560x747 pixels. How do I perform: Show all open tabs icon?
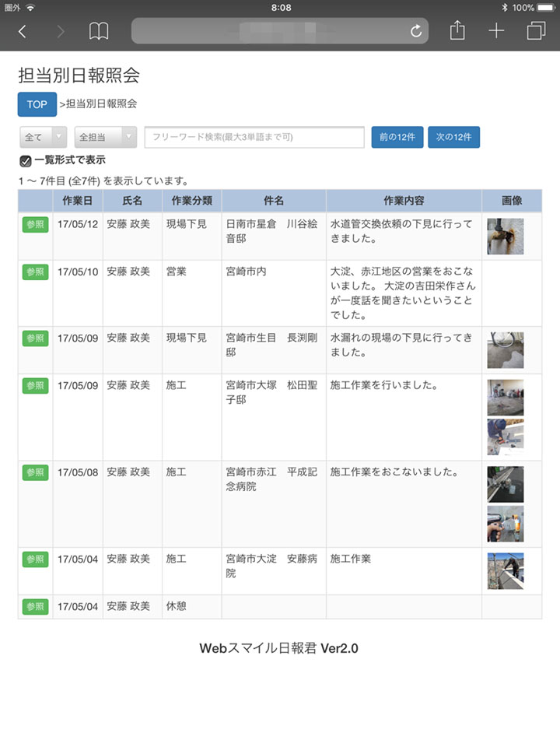pyautogui.click(x=536, y=31)
